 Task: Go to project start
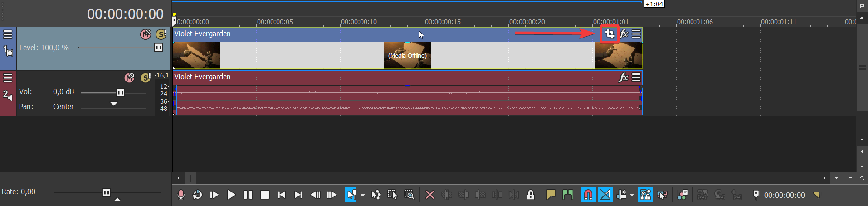pyautogui.click(x=282, y=195)
